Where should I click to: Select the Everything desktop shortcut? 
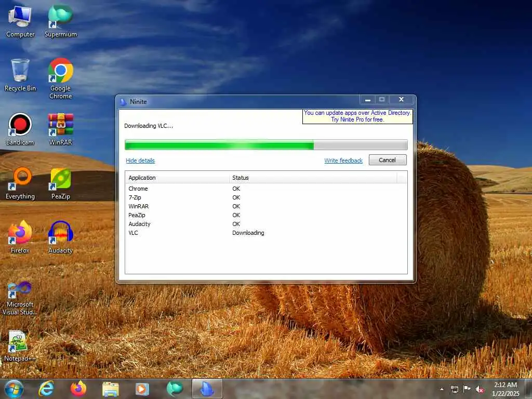[x=20, y=183]
